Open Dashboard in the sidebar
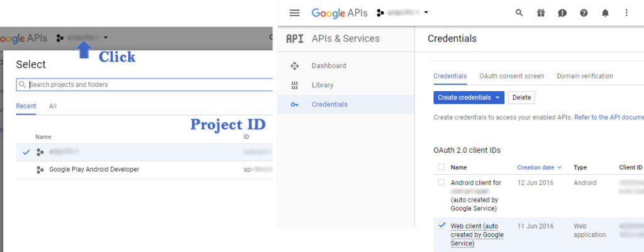This screenshot has height=252, width=644. (328, 65)
